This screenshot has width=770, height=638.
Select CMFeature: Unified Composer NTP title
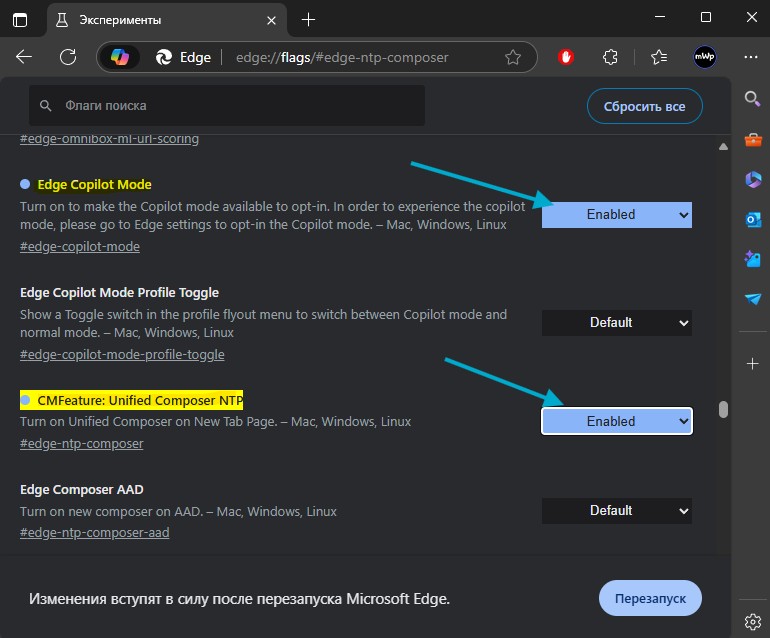click(140, 401)
